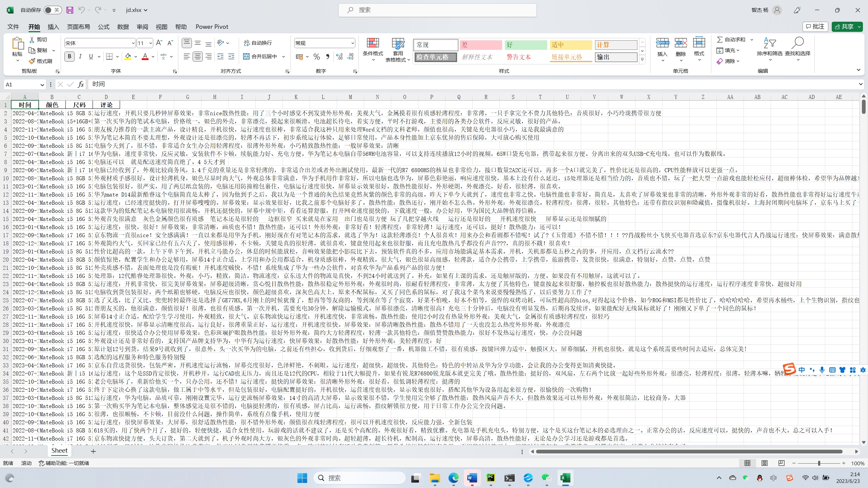Toggle Align Right button
Screen dimensions: 868x488
tap(209, 57)
